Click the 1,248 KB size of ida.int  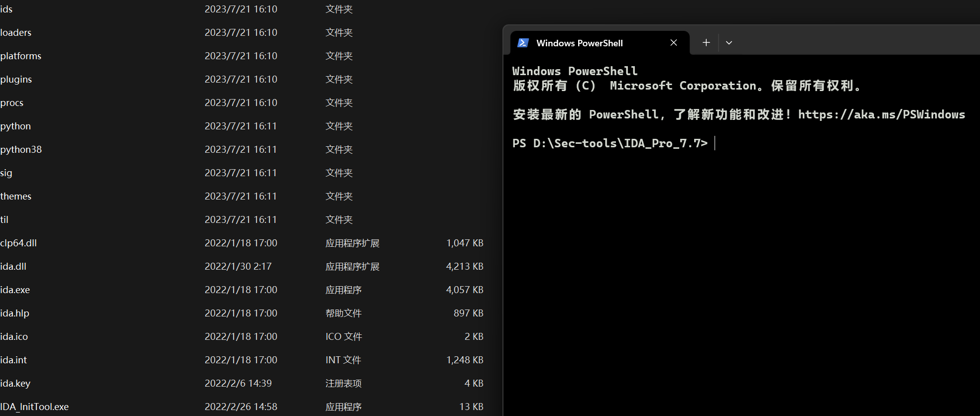click(465, 360)
